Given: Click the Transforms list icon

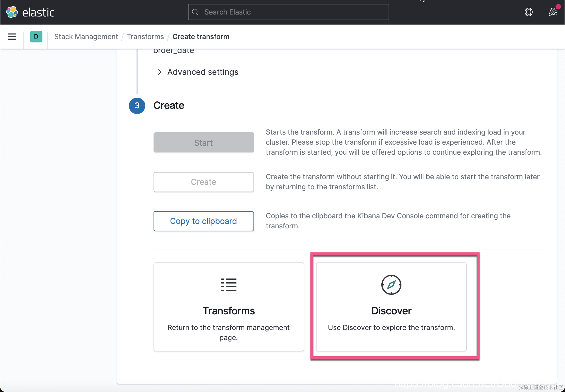Looking at the screenshot, I should 229,285.
